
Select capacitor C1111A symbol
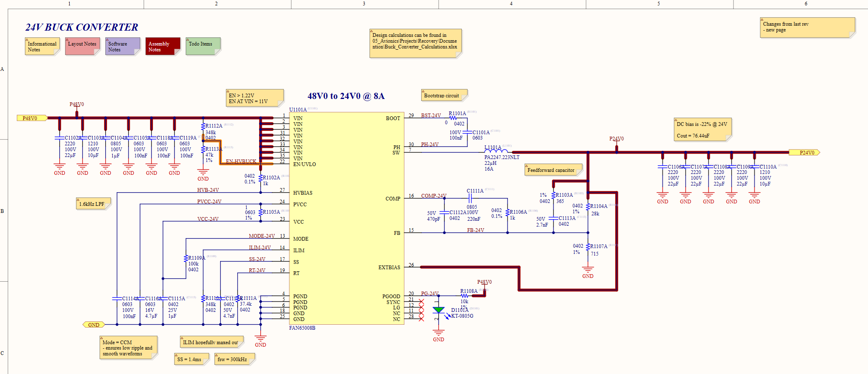(x=470, y=198)
